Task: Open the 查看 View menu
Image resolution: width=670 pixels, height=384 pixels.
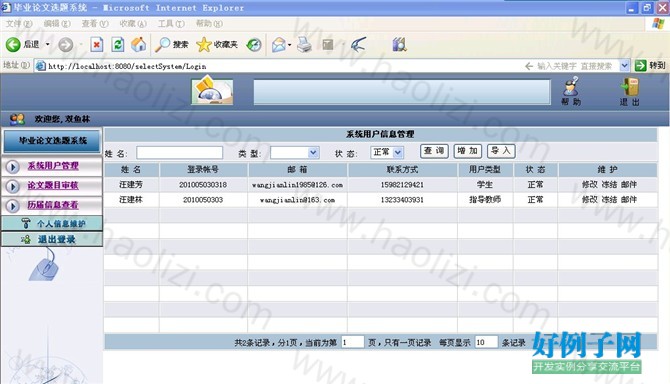Action: [95, 23]
